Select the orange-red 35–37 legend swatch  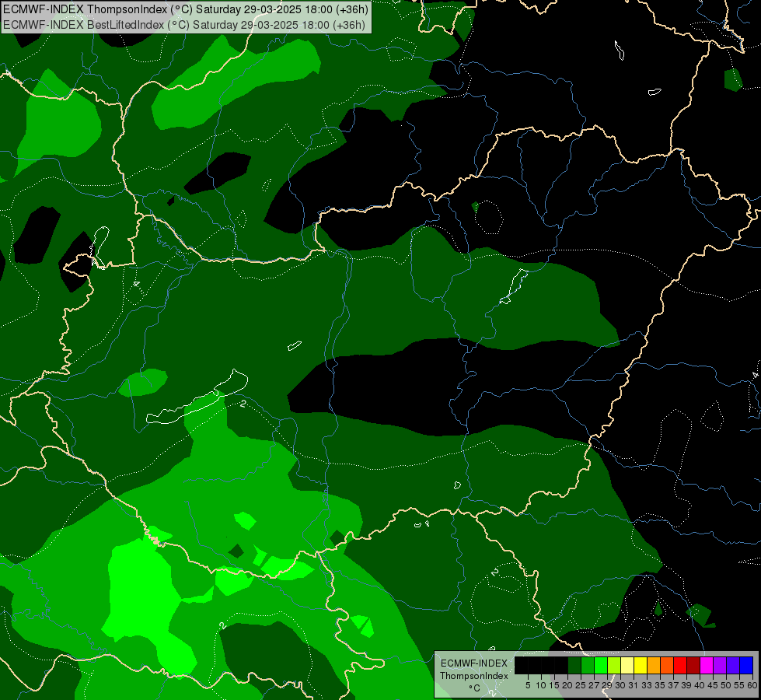pyautogui.click(x=667, y=665)
